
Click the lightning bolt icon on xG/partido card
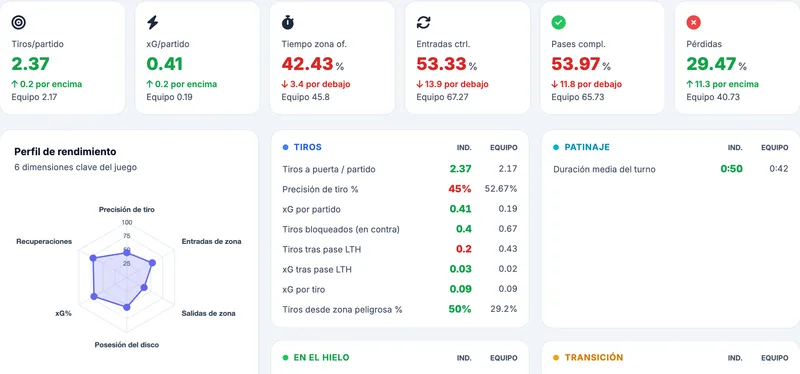153,22
